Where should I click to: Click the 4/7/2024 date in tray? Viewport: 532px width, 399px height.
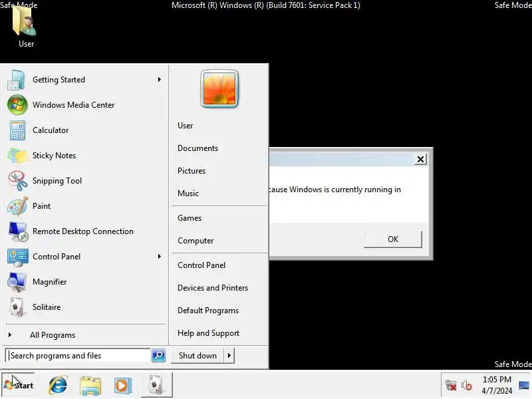(x=497, y=391)
